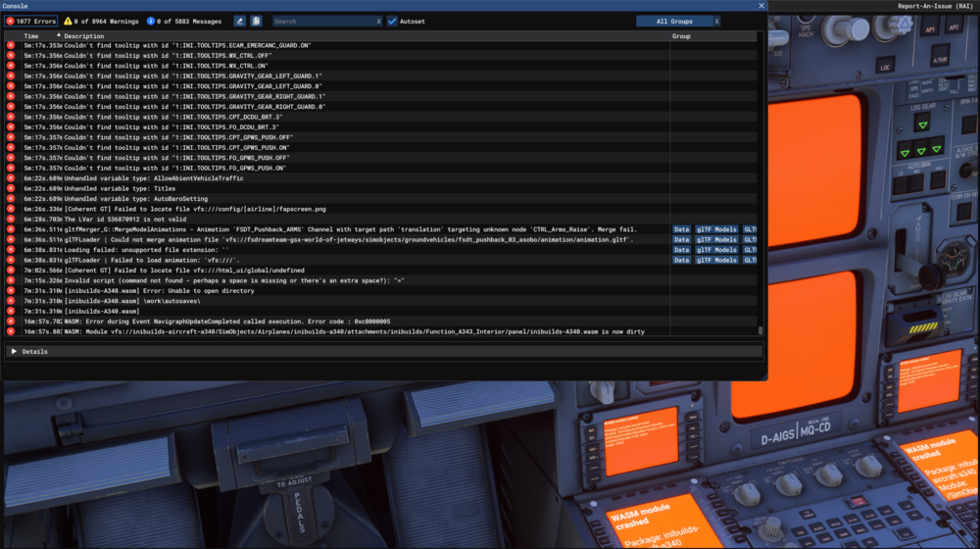Toggle the Messages filter button
Image resolution: width=980 pixels, height=549 pixels.
[x=185, y=21]
